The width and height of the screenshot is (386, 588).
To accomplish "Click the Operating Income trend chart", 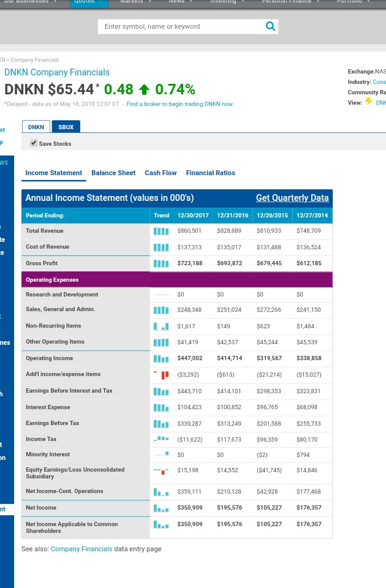I will pyautogui.click(x=161, y=358).
